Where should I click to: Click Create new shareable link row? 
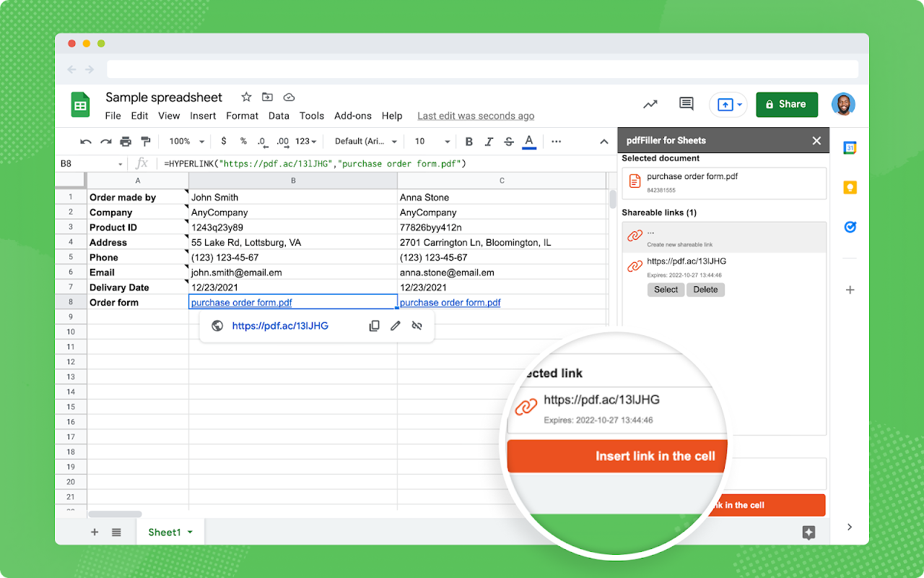click(x=723, y=237)
